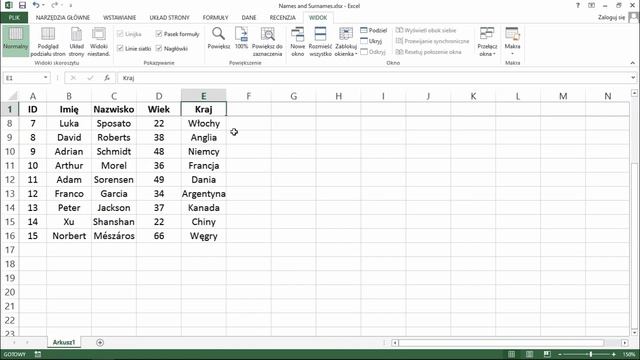Viewport: 640px width, 360px height.
Task: Open Zablokuj okienka dropdown
Action: pyautogui.click(x=346, y=42)
